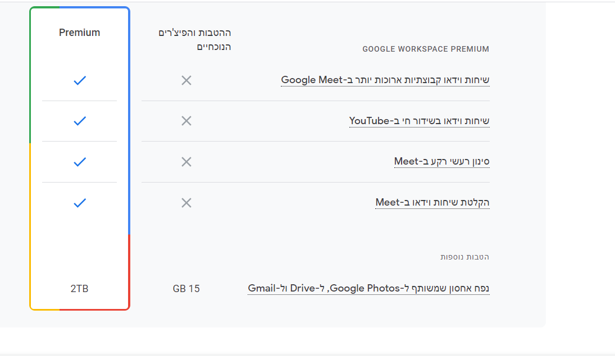Click Premium checkmark for Meet noise cancellation row
615x364 pixels.
click(x=80, y=162)
